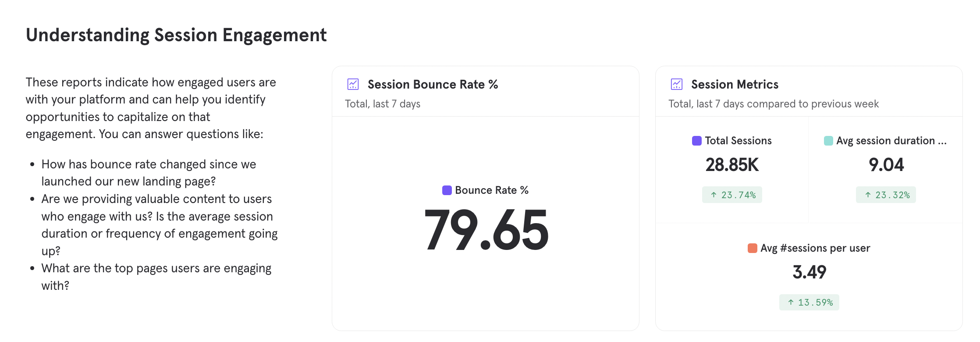The image size is (980, 342).
Task: Click the 3.49 sessions per user value
Action: (809, 272)
